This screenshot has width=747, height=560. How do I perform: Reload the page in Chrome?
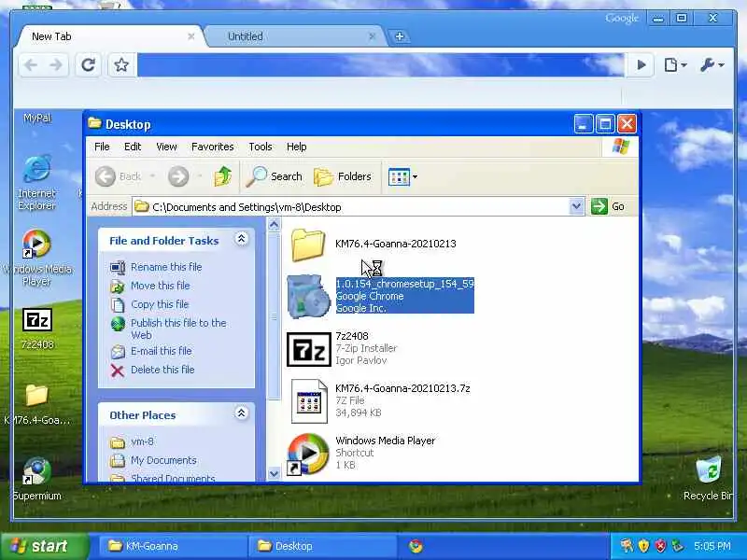tap(88, 64)
